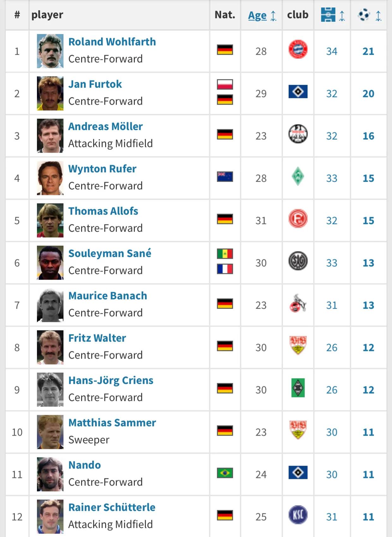Click Maurice Banach's photo thumbnail

point(50,305)
